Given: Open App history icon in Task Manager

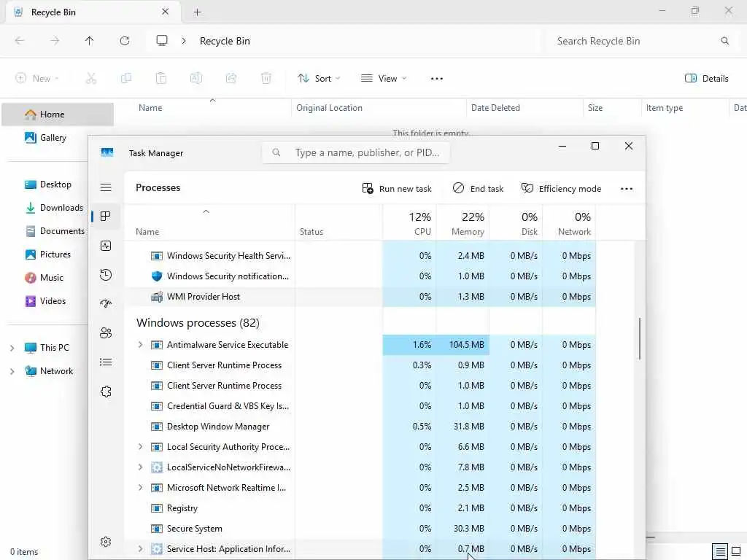Looking at the screenshot, I should tap(106, 275).
